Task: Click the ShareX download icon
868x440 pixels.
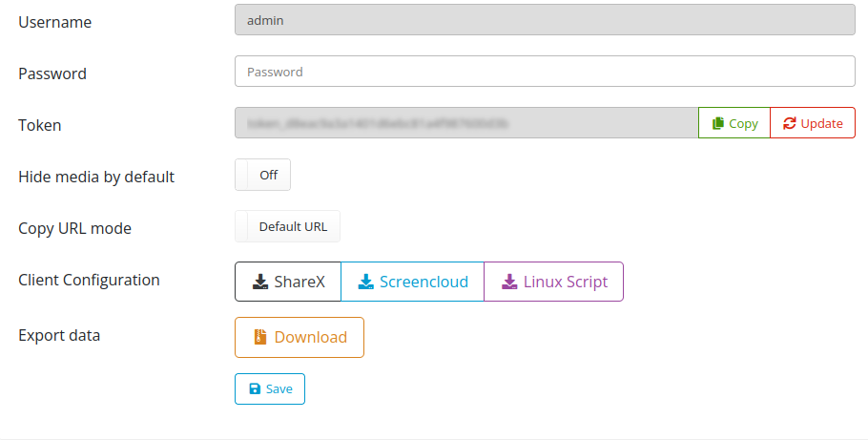Action: point(260,282)
